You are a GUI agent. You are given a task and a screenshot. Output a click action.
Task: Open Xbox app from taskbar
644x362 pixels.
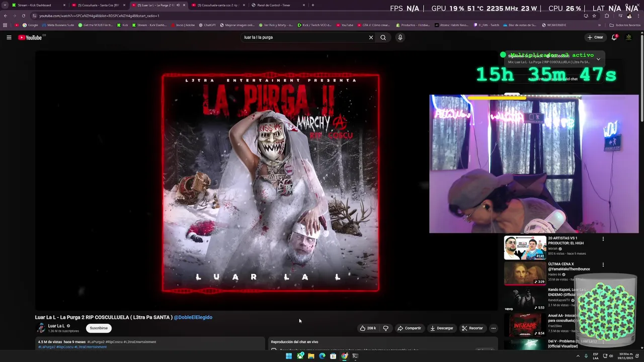point(300,356)
